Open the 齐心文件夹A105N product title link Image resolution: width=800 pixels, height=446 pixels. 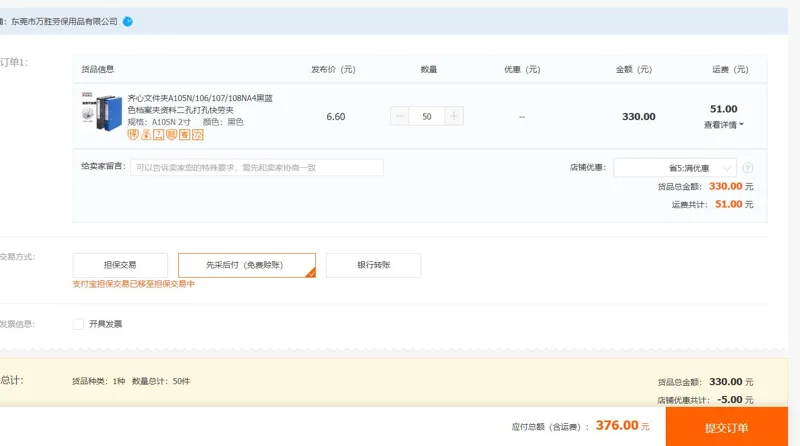pos(200,104)
